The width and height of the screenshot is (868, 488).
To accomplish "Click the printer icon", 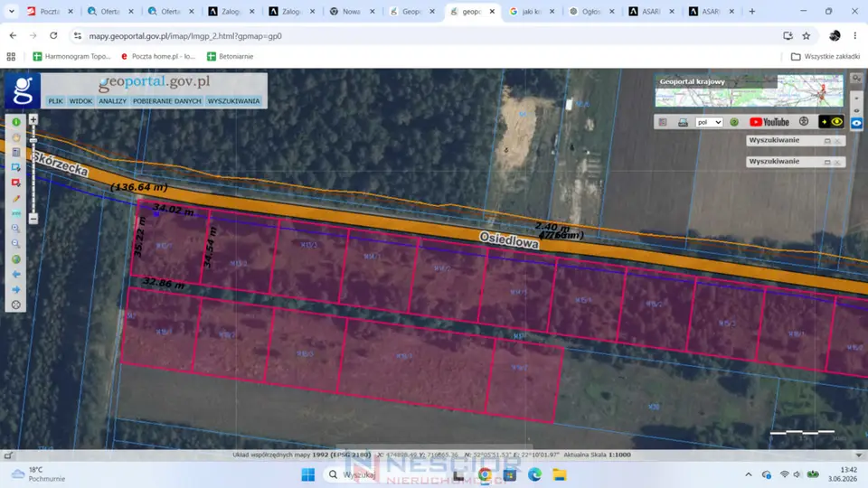I will point(683,122).
